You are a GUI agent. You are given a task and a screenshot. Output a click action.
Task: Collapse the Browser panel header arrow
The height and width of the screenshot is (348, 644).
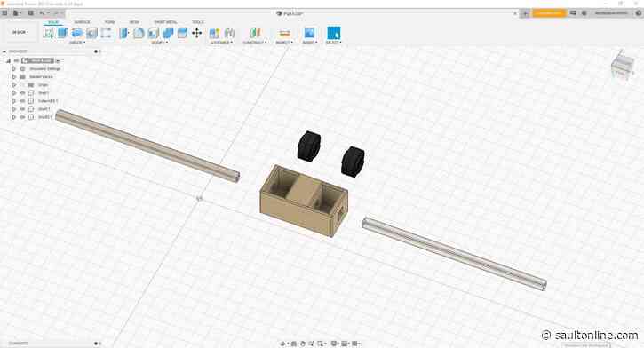(x=4, y=51)
